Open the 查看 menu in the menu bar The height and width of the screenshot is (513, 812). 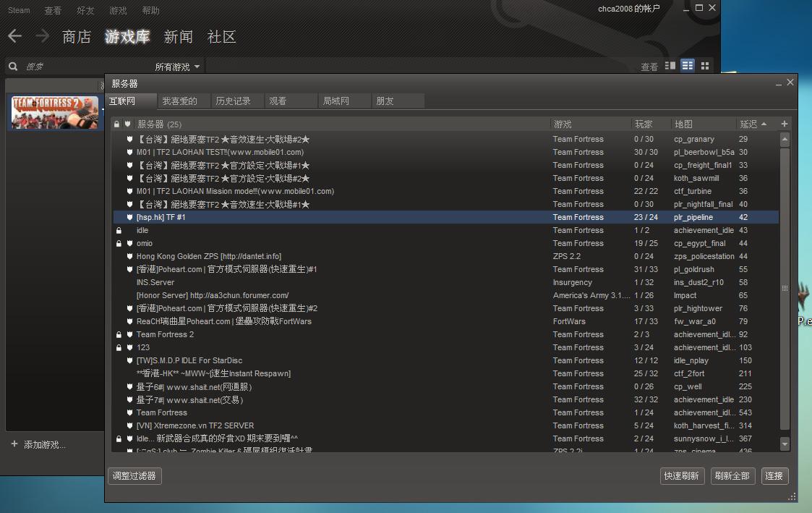click(53, 10)
